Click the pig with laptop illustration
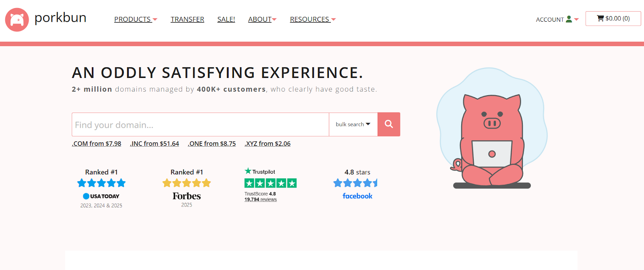Screen dimensions: 644x270 (x=492, y=141)
